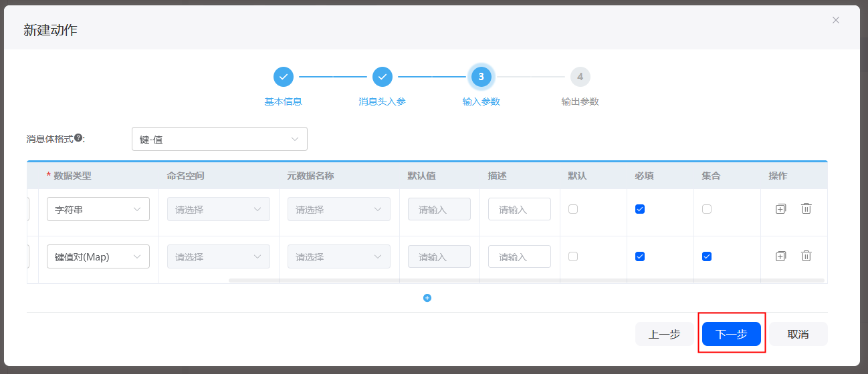Screen dimensions: 868x374
Task: Select step 4 circle 输出参数
Action: coord(580,77)
